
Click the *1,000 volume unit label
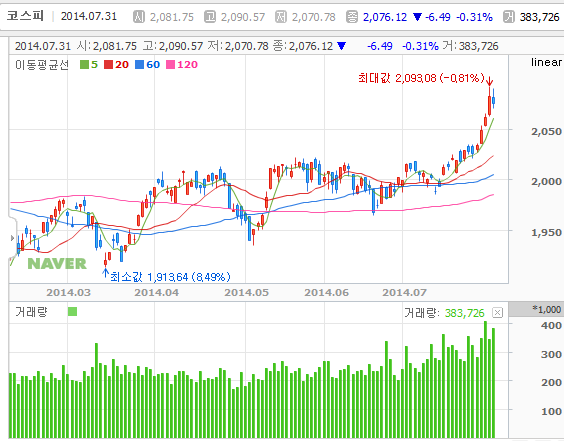coord(547,309)
